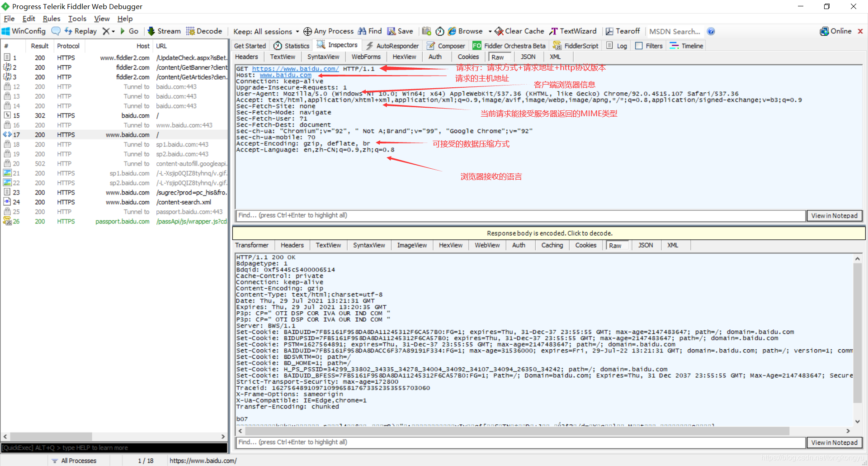Click the Remove (X) sessions icon
This screenshot has width=868, height=466.
[x=106, y=31]
